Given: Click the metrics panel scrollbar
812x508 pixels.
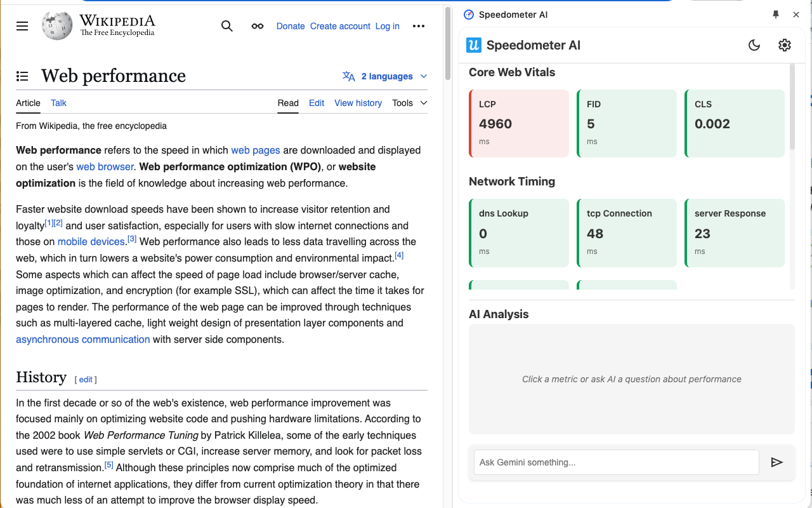Looking at the screenshot, I should point(792,108).
